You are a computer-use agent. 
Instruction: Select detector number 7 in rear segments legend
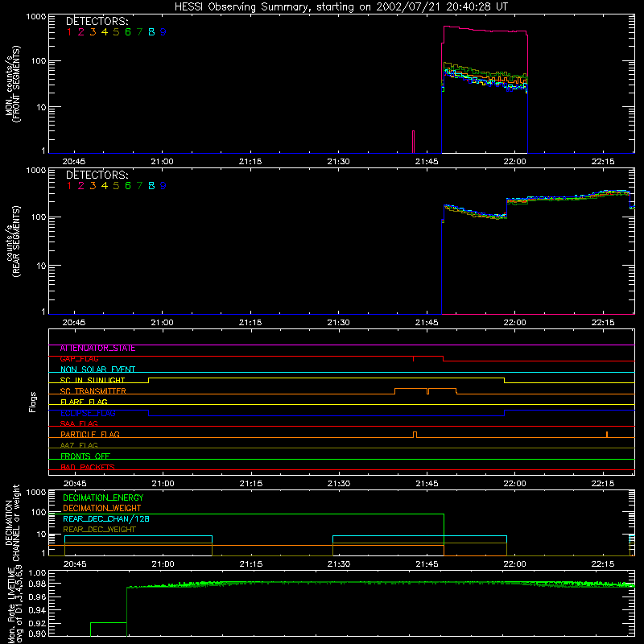(x=139, y=186)
